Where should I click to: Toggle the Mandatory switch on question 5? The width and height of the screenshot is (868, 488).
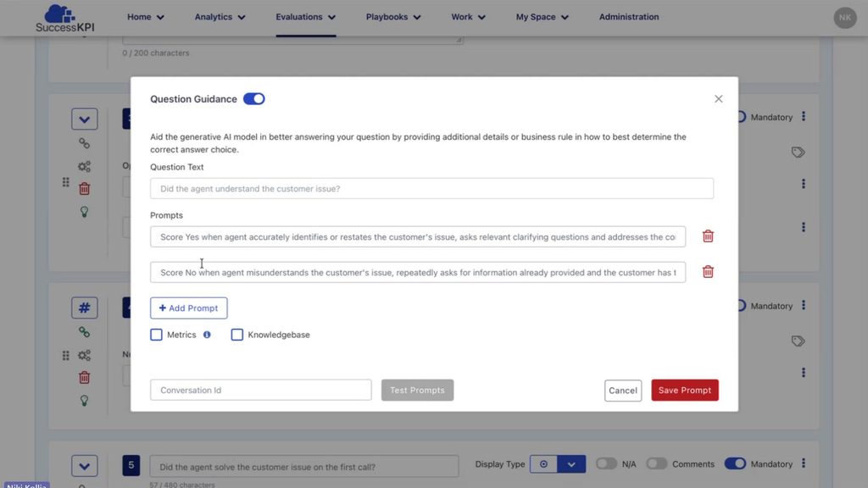pyautogui.click(x=735, y=463)
